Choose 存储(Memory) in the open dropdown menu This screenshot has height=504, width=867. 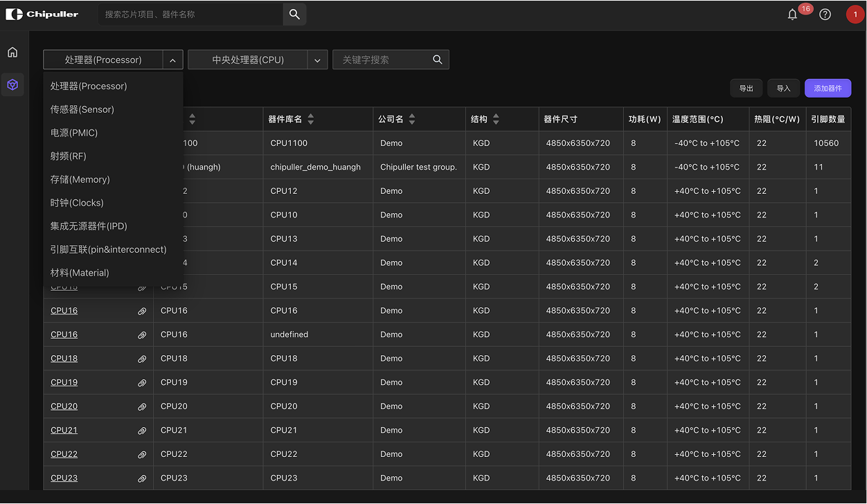click(x=80, y=179)
